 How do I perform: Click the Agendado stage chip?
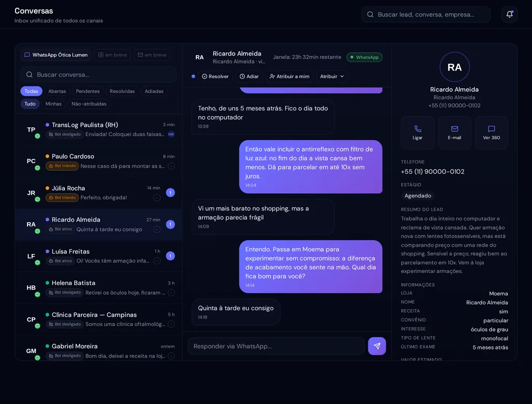coord(418,196)
